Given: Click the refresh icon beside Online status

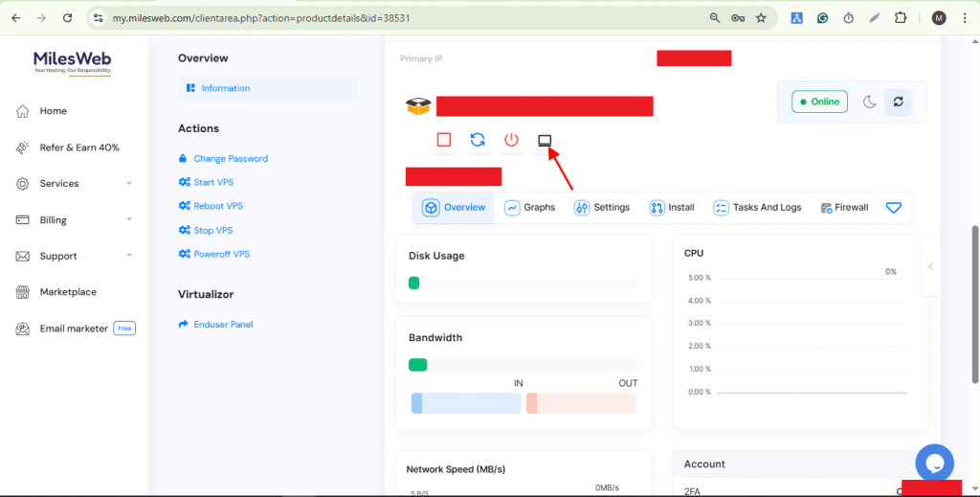Looking at the screenshot, I should [x=898, y=102].
